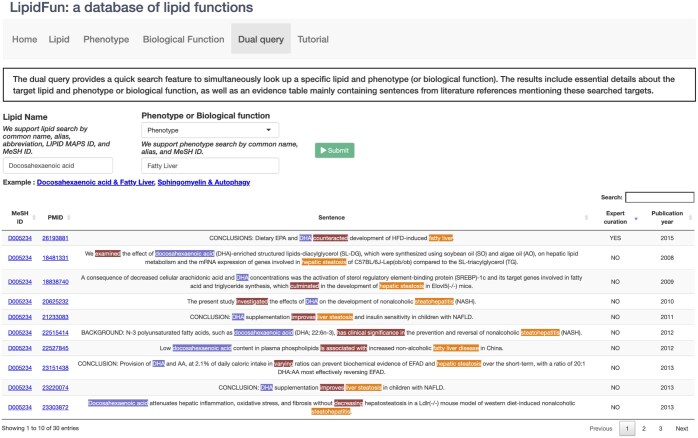Click the YES expert curation value

(615, 238)
